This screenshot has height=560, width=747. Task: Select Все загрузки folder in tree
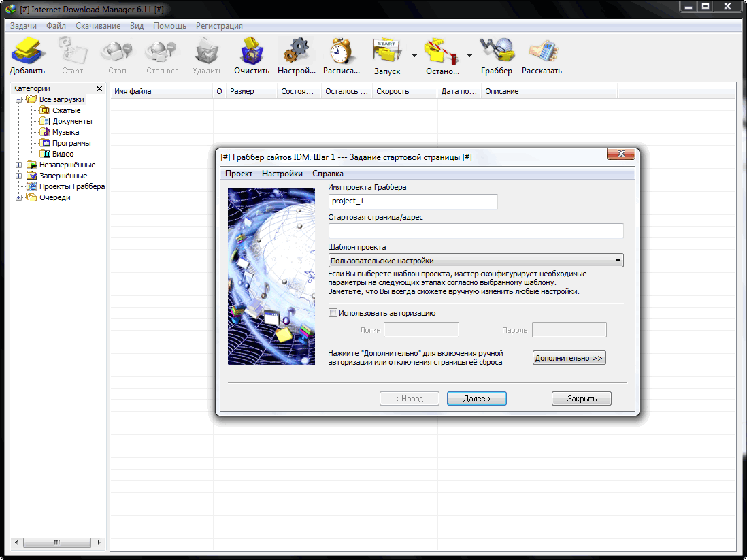click(x=61, y=99)
